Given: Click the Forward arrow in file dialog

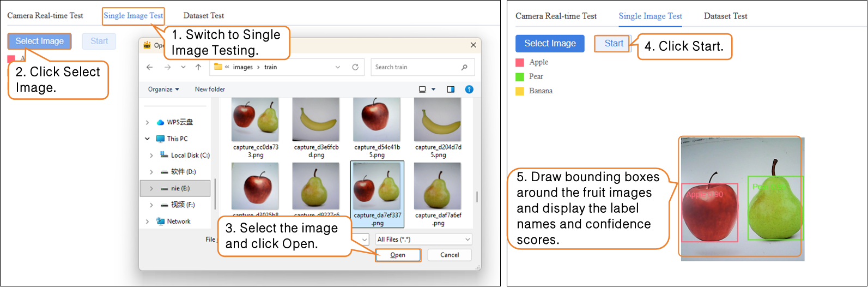Looking at the screenshot, I should point(166,67).
